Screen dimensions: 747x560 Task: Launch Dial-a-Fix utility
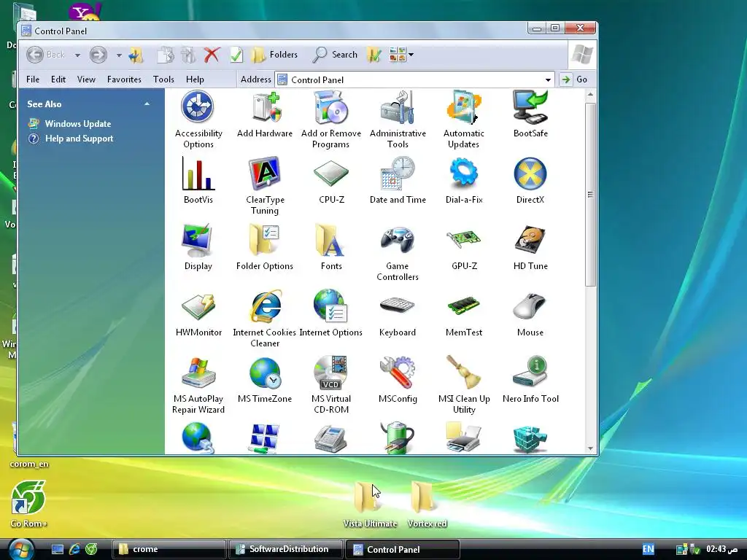464,181
